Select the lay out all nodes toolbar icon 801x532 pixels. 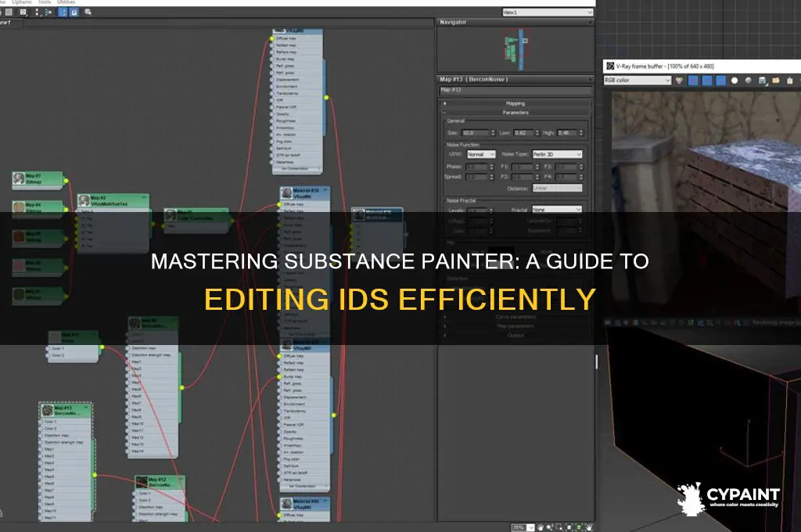[x=36, y=12]
